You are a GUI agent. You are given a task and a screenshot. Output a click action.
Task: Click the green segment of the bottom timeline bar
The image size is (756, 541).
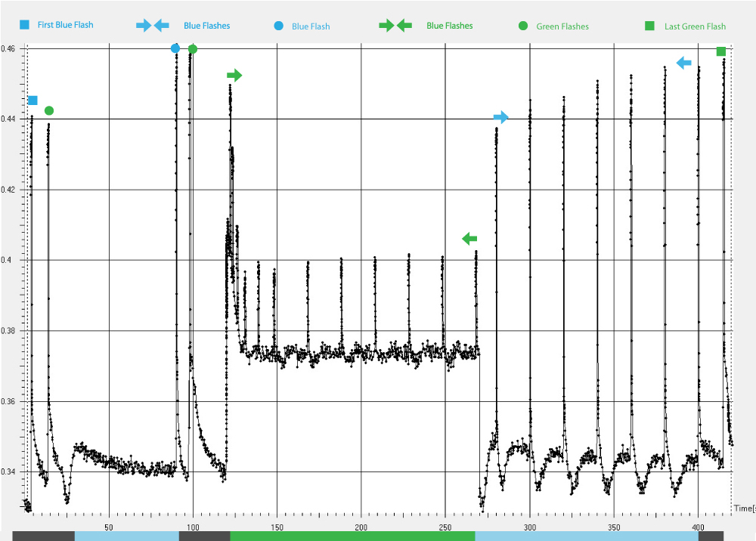pyautogui.click(x=352, y=536)
